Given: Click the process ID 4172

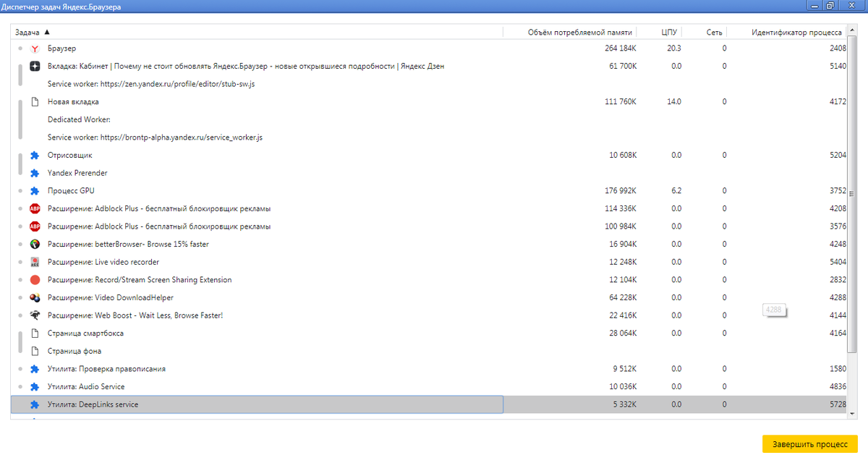Looking at the screenshot, I should pyautogui.click(x=838, y=102).
